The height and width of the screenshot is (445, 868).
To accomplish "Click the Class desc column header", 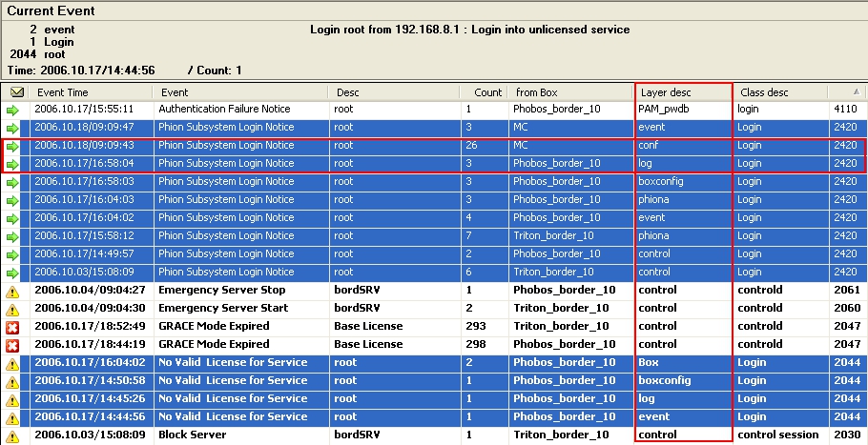I will [x=780, y=92].
